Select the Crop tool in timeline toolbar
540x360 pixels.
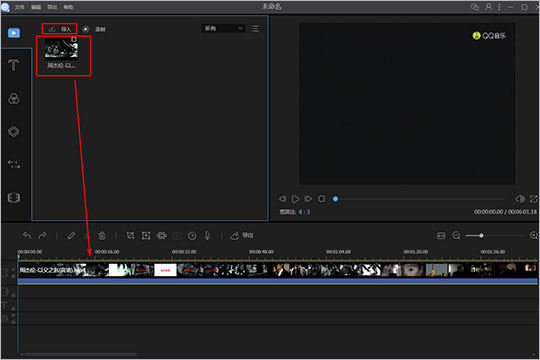coord(130,236)
